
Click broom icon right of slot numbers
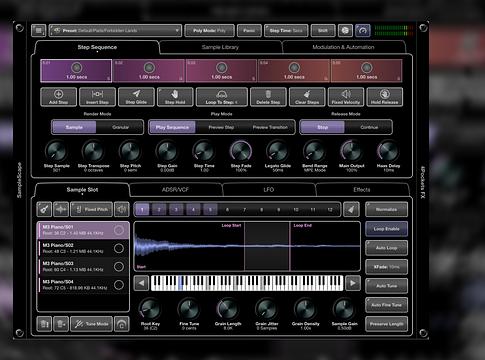point(351,210)
